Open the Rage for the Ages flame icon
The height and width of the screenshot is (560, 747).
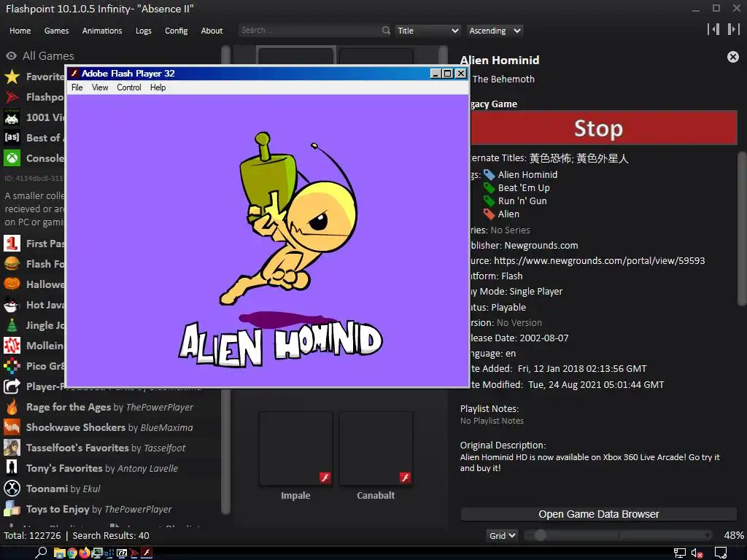(x=12, y=407)
